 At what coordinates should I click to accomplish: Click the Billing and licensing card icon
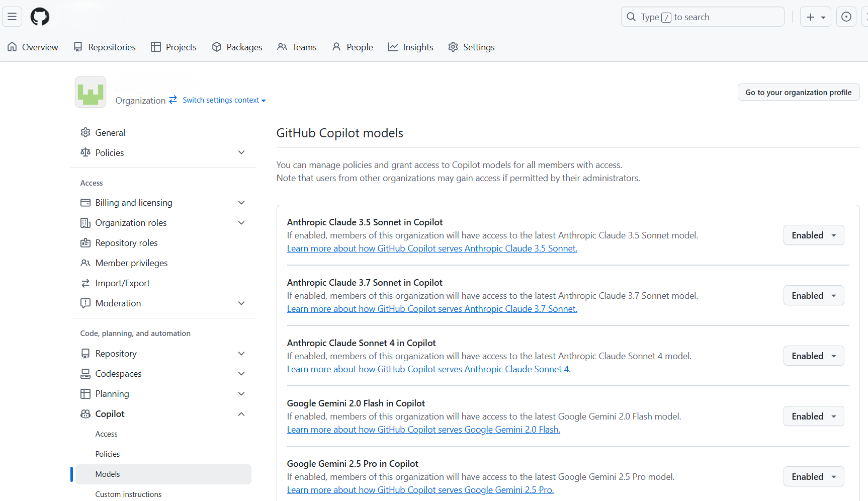(85, 203)
